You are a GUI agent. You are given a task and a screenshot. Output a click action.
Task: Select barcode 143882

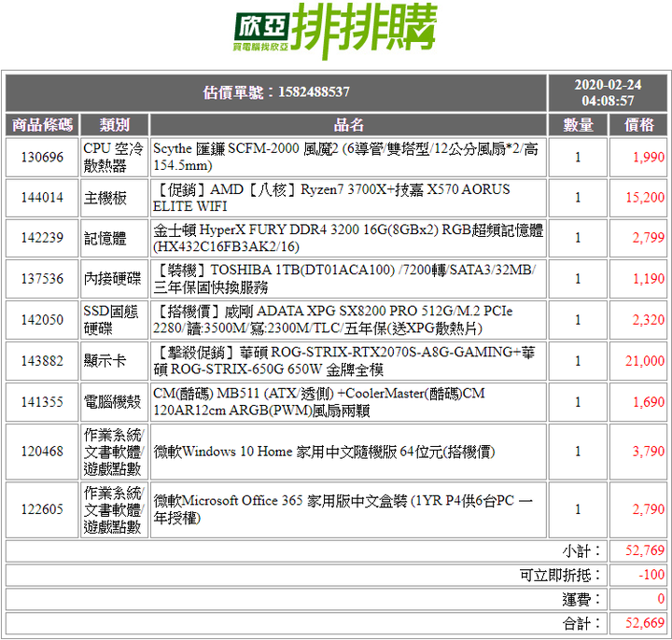click(x=42, y=361)
